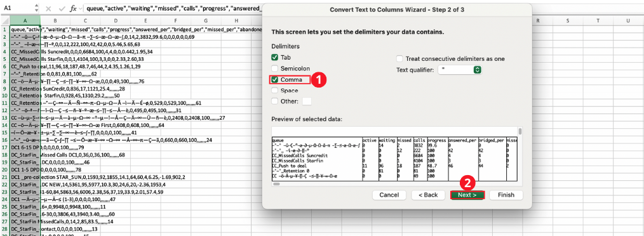This screenshot has width=644, height=236.
Task: Select column E header
Action: coord(145,21)
